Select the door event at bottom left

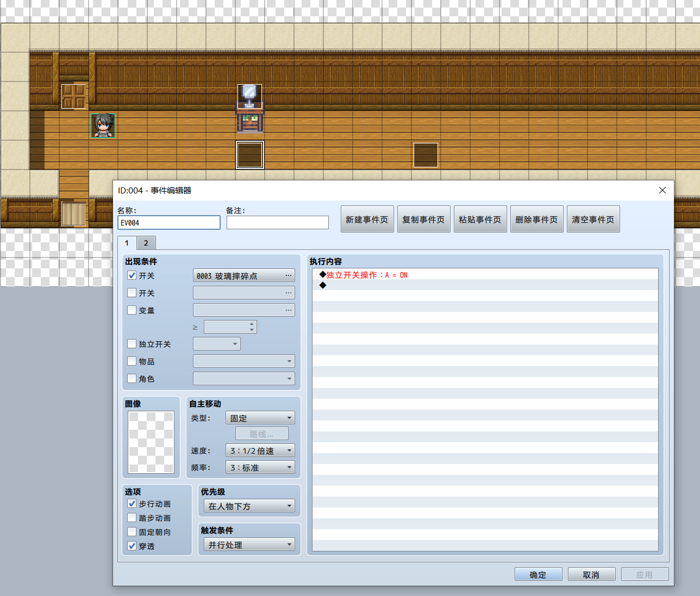pyautogui.click(x=74, y=214)
